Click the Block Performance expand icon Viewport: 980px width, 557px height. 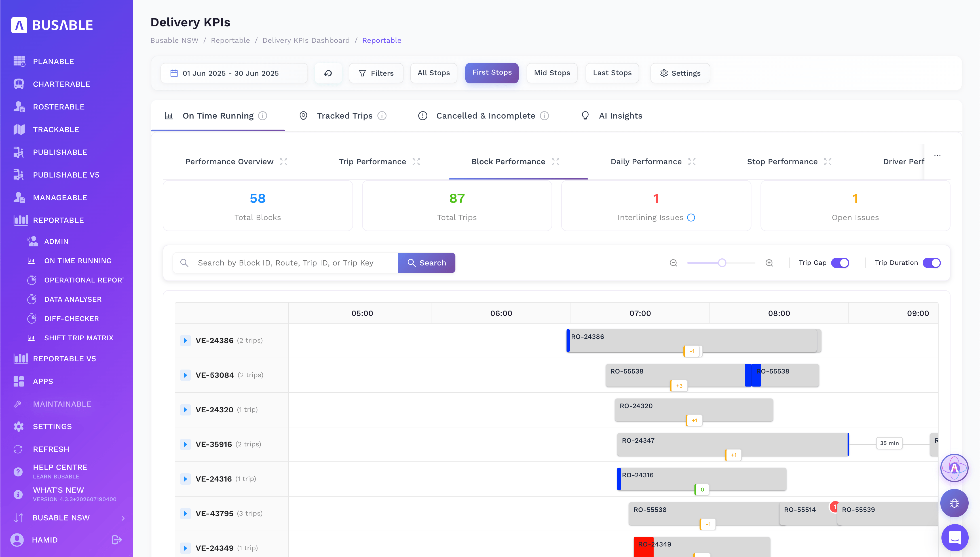[x=556, y=162]
